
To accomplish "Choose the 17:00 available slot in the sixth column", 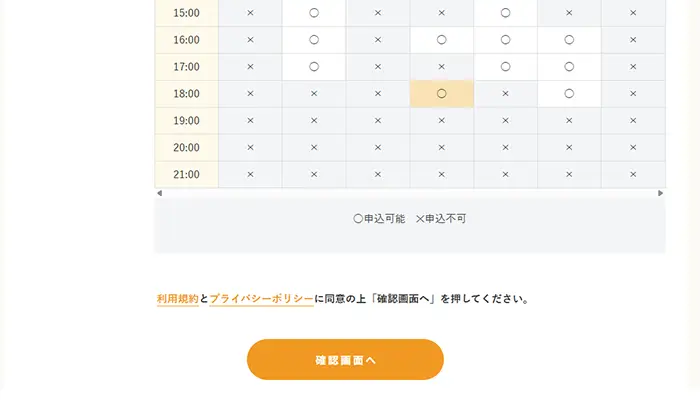I will [x=569, y=67].
